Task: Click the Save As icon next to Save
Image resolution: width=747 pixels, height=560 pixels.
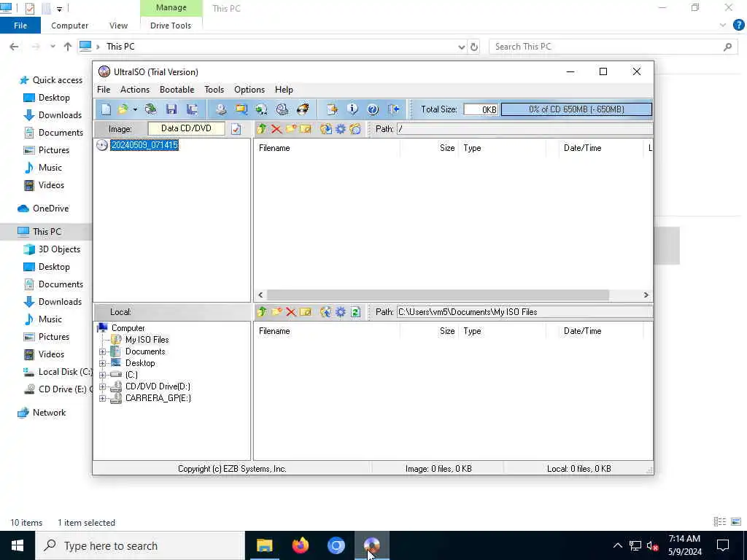Action: [192, 109]
